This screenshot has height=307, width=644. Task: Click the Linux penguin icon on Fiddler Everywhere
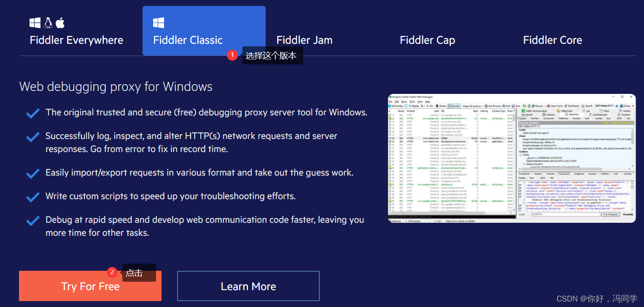pyautogui.click(x=48, y=23)
